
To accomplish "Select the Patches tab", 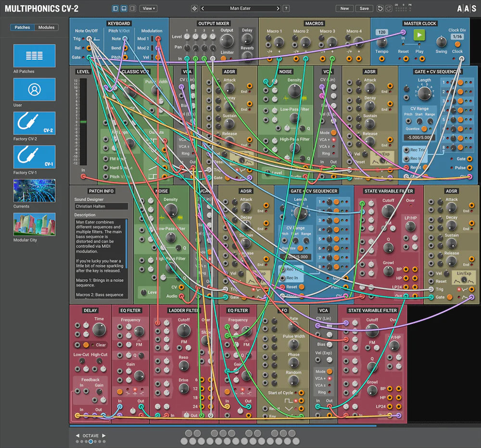I will [x=23, y=27].
